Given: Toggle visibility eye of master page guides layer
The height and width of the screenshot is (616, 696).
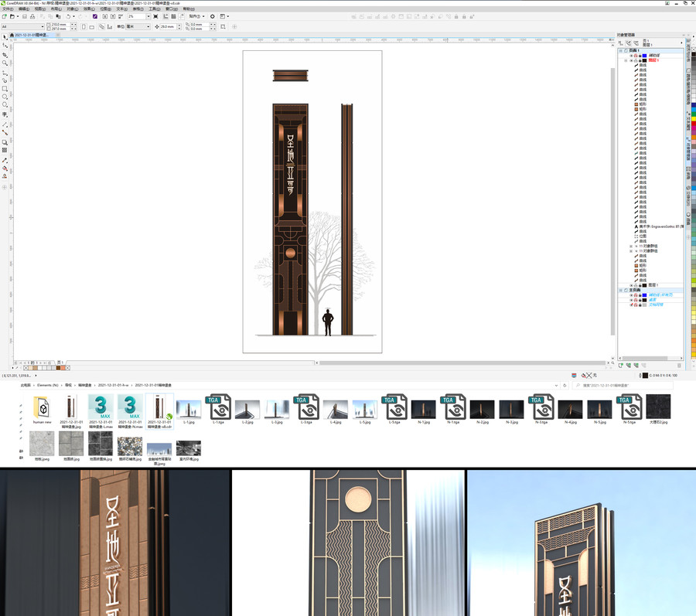Looking at the screenshot, I should [631, 295].
